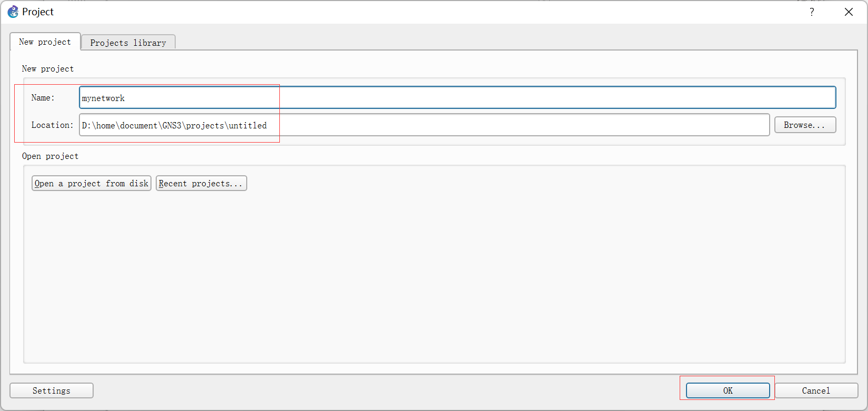Click the GNS3 chameleon icon in title bar
The image size is (868, 411).
click(x=13, y=12)
